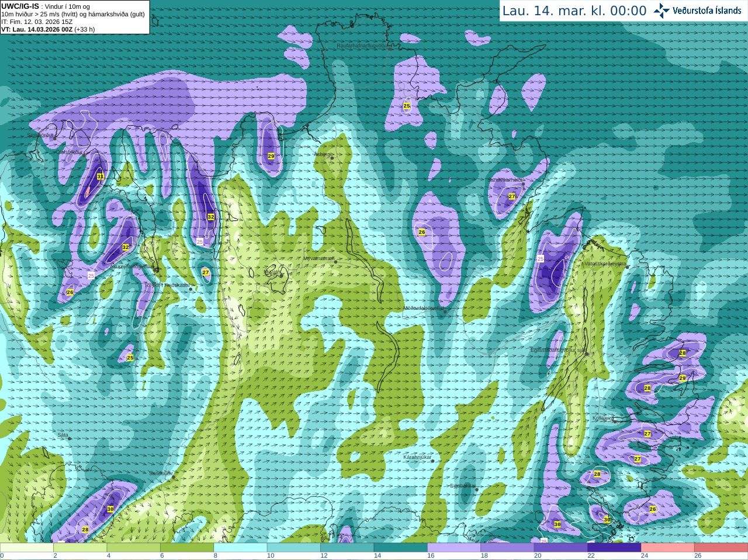This screenshot has height=560, width=748.
Task: Click the 22–24 m/s dark indigo legend swatch
Action: click(x=614, y=548)
